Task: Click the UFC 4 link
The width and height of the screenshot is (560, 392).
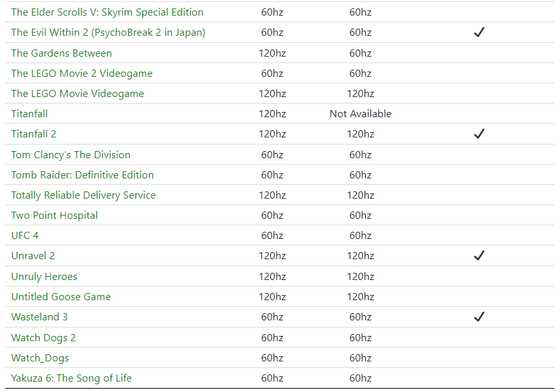Action: tap(25, 236)
